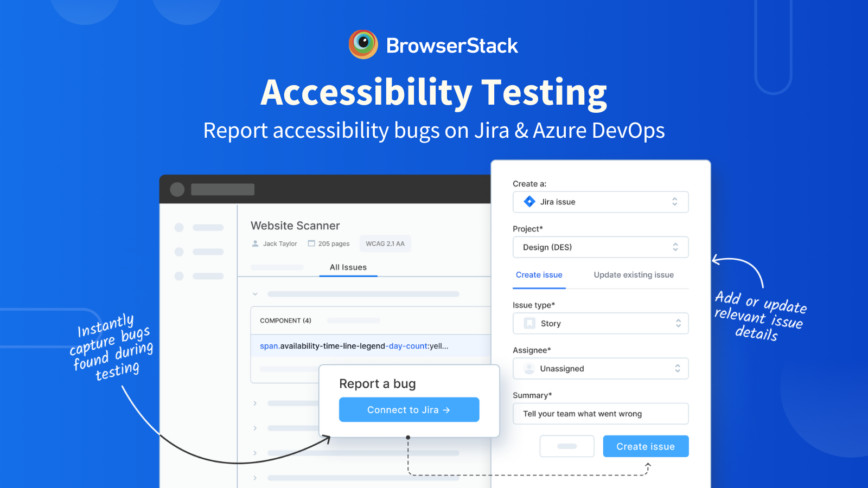Click the user icon beside Jack Taylor
Viewport: 868px width, 488px height.
(x=256, y=243)
